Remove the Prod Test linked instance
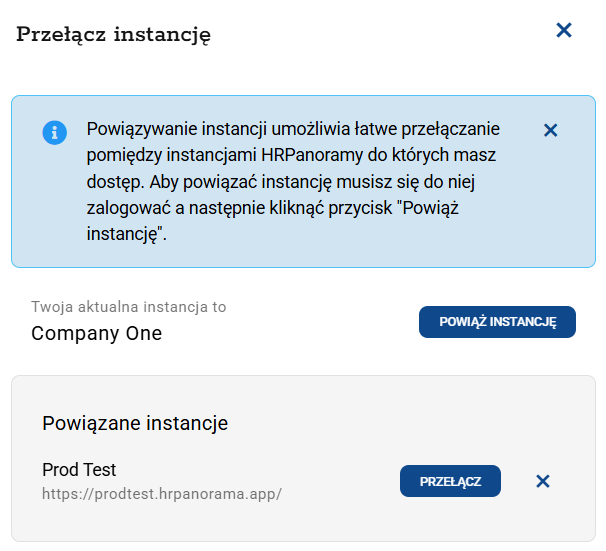 click(543, 481)
